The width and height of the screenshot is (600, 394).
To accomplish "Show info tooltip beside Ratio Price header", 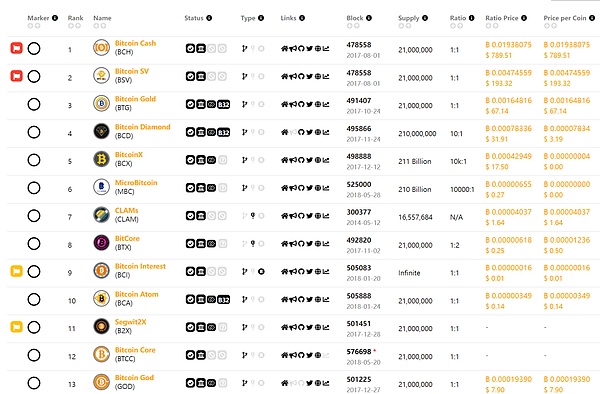I will pyautogui.click(x=524, y=18).
